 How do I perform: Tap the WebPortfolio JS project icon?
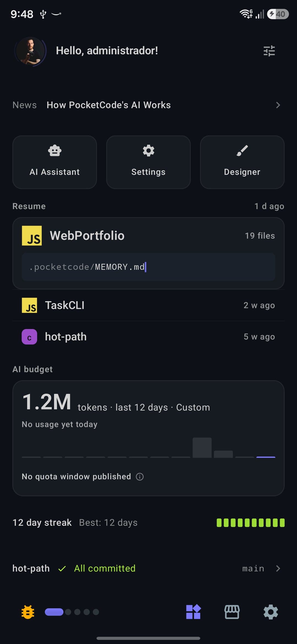[32, 236]
